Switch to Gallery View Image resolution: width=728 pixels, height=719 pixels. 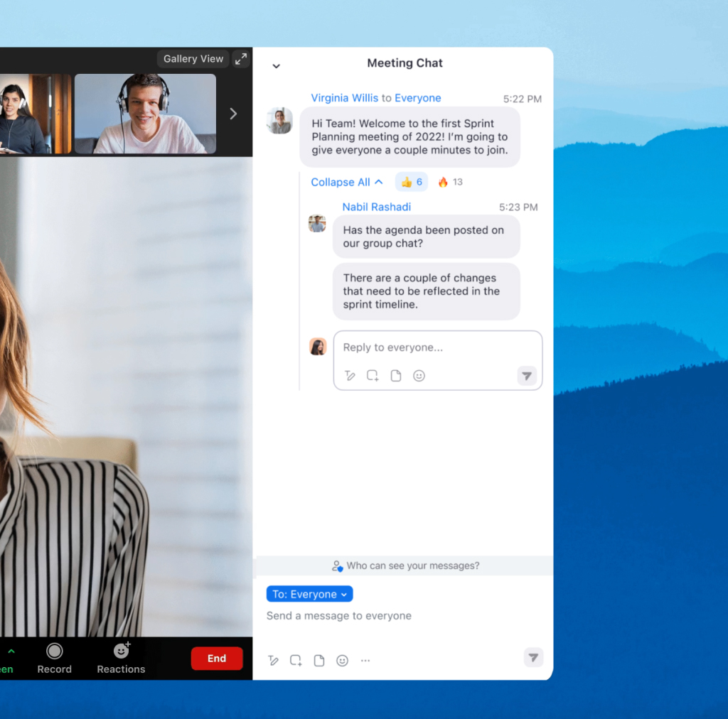(x=193, y=58)
